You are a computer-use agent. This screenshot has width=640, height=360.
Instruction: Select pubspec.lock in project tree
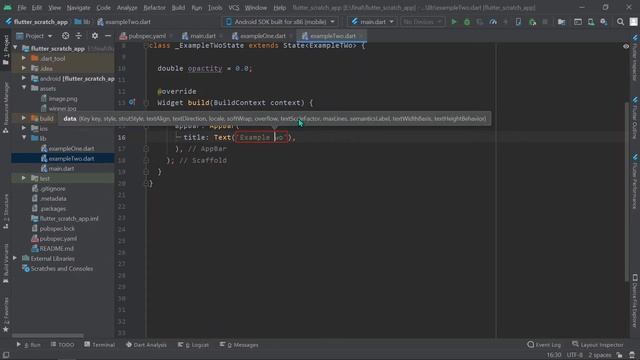pos(53,228)
